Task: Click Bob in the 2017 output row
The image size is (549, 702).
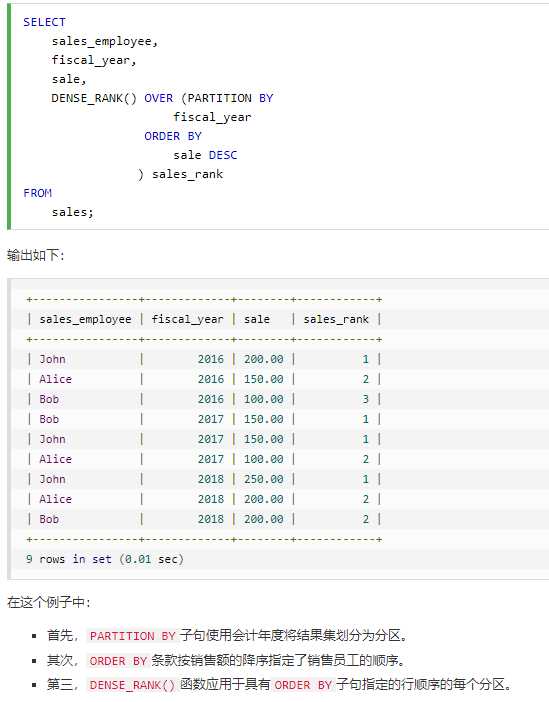Action: [49, 419]
